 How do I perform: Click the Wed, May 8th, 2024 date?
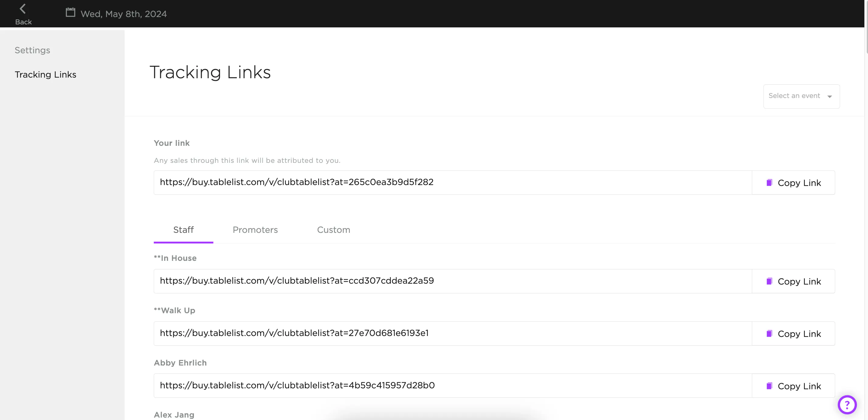coord(124,14)
